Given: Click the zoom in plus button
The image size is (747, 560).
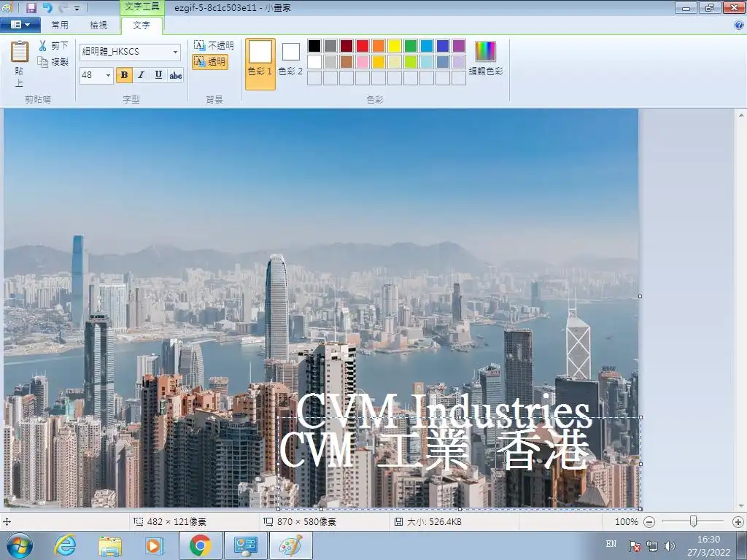Looking at the screenshot, I should pyautogui.click(x=738, y=522).
